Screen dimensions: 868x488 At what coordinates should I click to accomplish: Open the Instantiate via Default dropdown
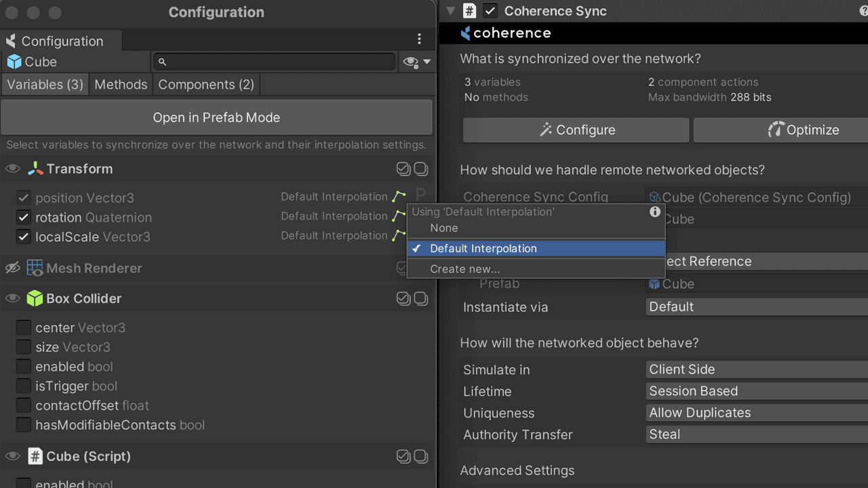point(757,306)
